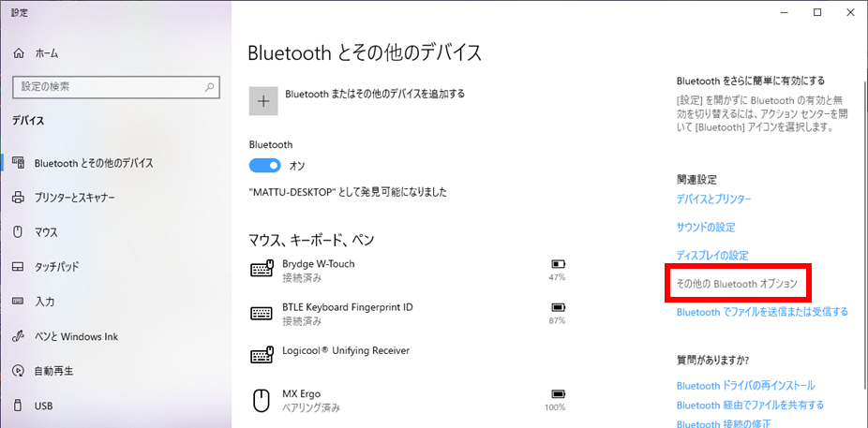The width and height of the screenshot is (868, 428).
Task: Open 自動再生 settings page
Action: tap(53, 371)
